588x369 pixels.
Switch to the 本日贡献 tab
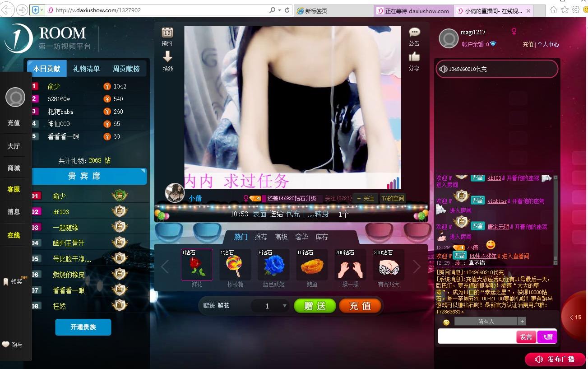coord(46,69)
